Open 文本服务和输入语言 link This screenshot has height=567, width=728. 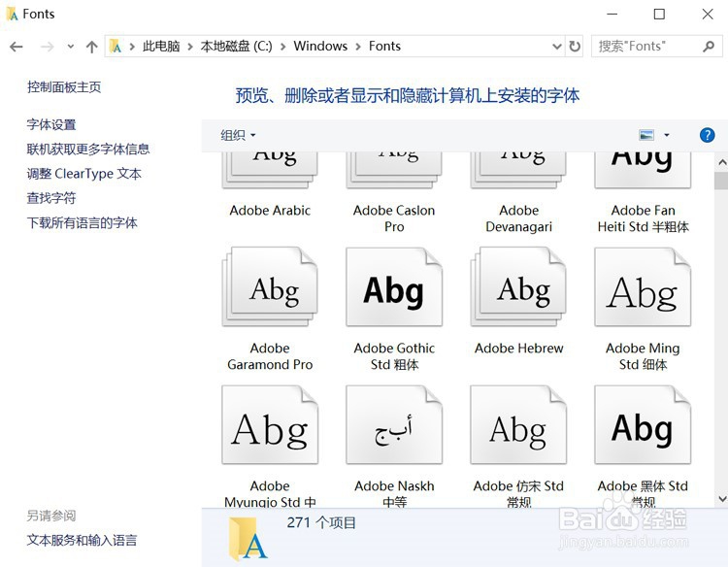(83, 540)
